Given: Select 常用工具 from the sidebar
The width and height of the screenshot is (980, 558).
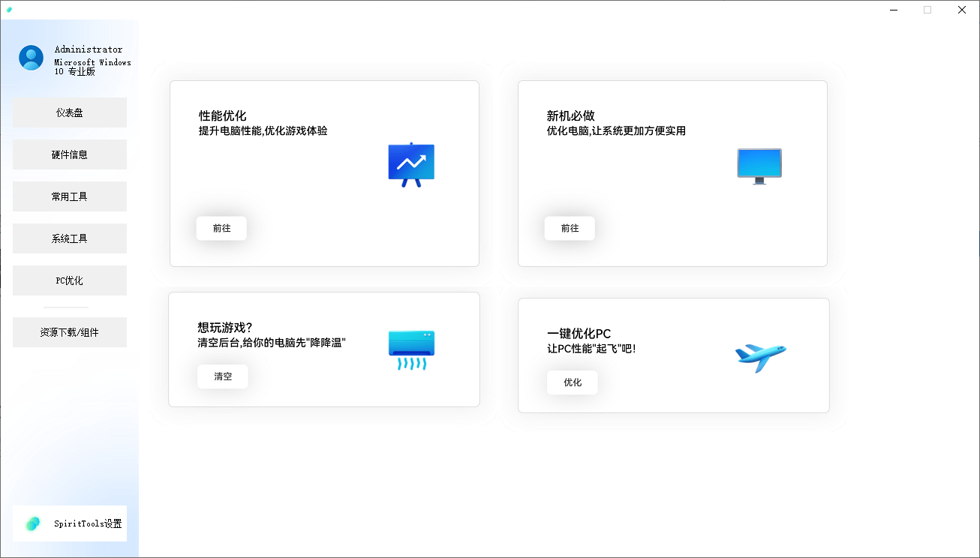Looking at the screenshot, I should [70, 196].
